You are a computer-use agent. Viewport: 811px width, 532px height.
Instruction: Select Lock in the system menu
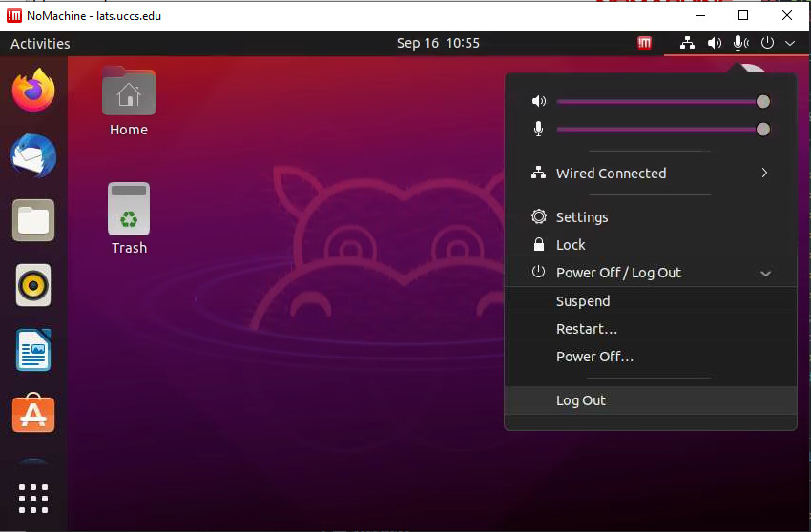(x=650, y=244)
